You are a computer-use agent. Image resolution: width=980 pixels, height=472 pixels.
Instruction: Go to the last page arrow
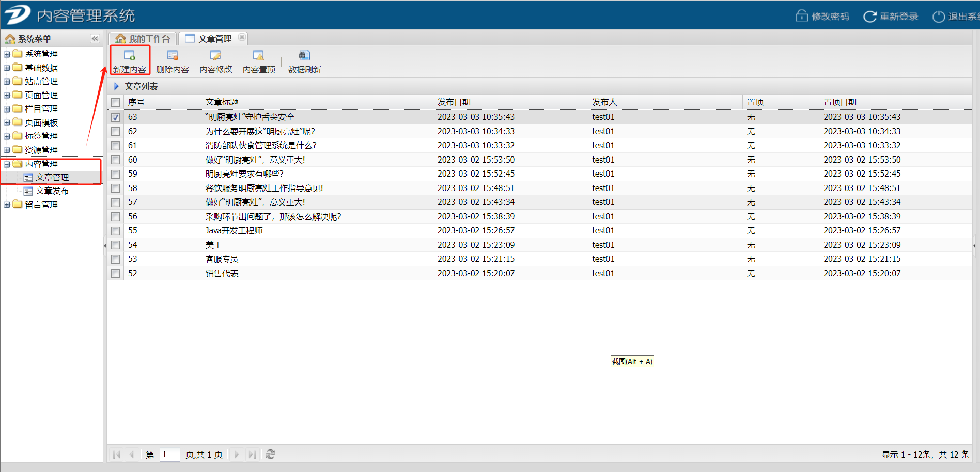252,454
